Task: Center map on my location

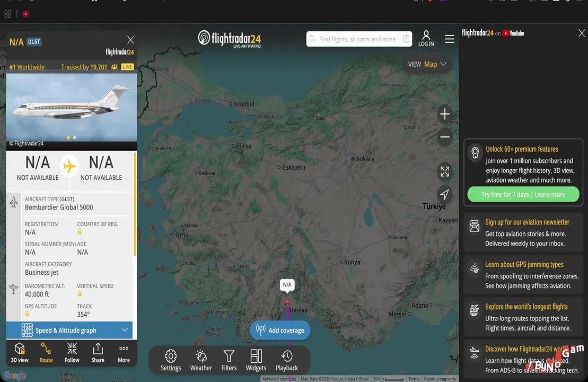Action: [445, 194]
